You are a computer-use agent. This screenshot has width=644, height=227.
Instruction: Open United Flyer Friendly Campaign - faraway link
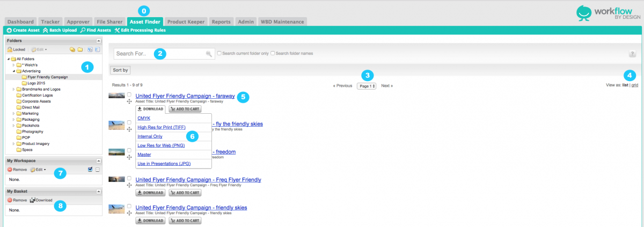pyautogui.click(x=185, y=96)
